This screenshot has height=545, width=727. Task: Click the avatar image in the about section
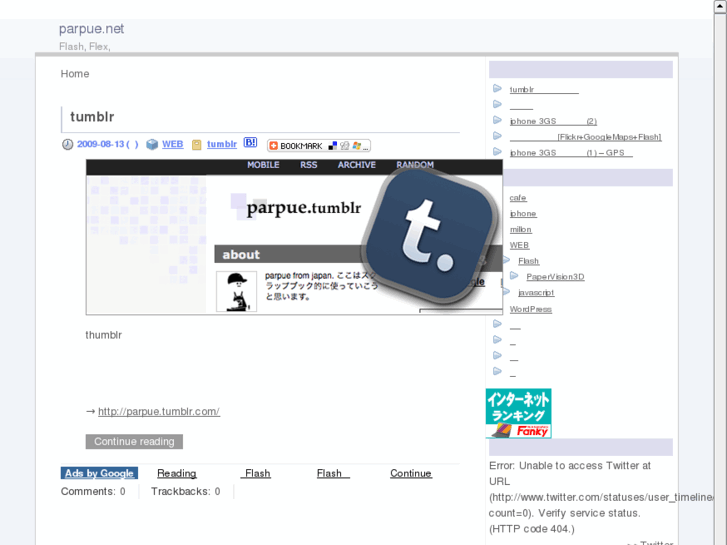236,291
